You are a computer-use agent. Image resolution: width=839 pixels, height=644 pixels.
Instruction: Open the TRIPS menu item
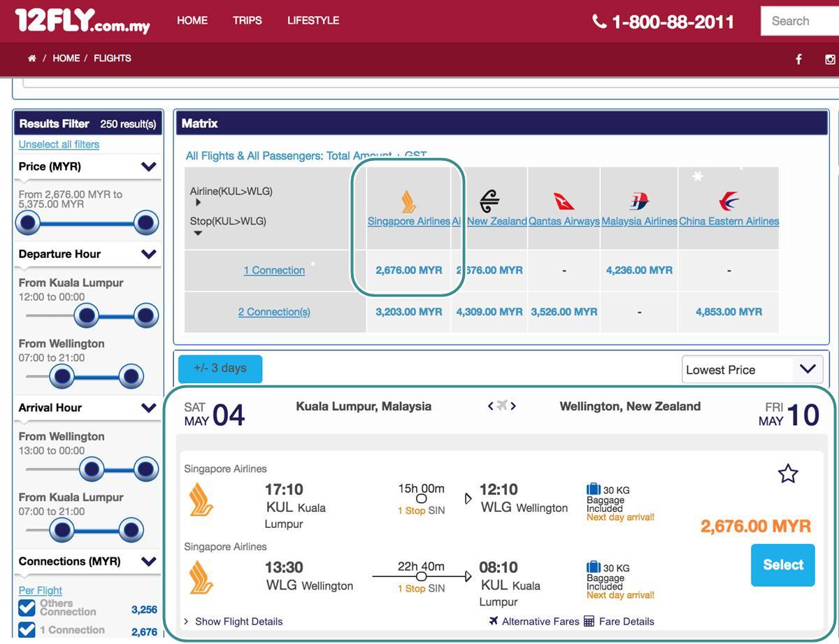pos(248,21)
